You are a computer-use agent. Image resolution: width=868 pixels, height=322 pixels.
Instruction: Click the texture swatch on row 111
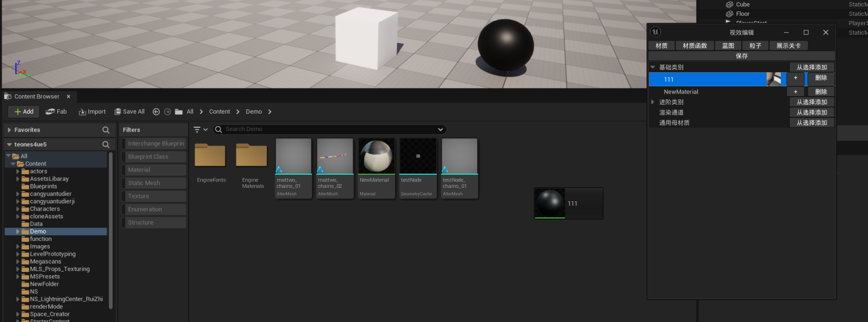774,79
